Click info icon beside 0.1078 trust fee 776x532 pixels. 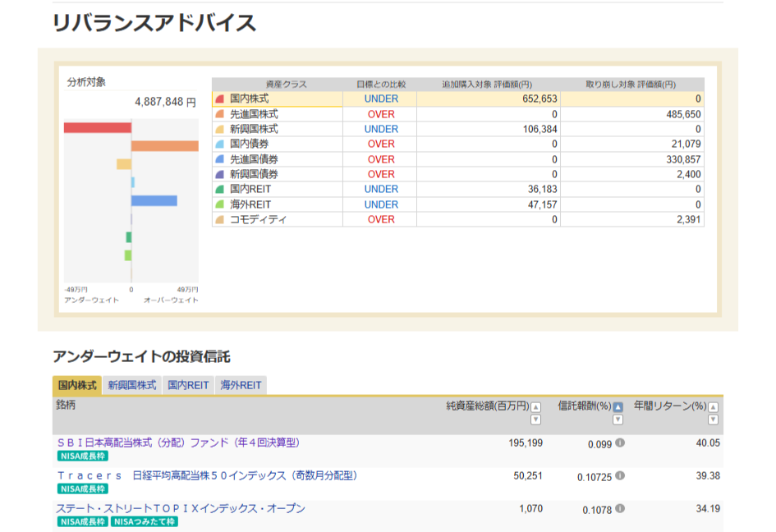point(620,510)
